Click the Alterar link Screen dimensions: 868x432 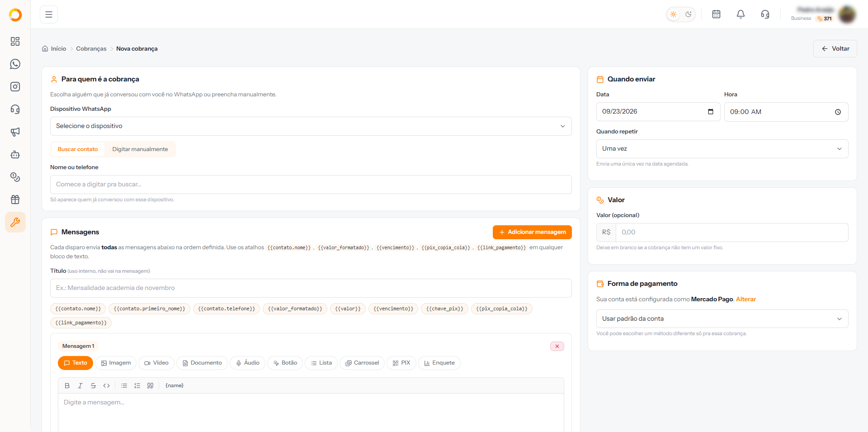pyautogui.click(x=746, y=299)
